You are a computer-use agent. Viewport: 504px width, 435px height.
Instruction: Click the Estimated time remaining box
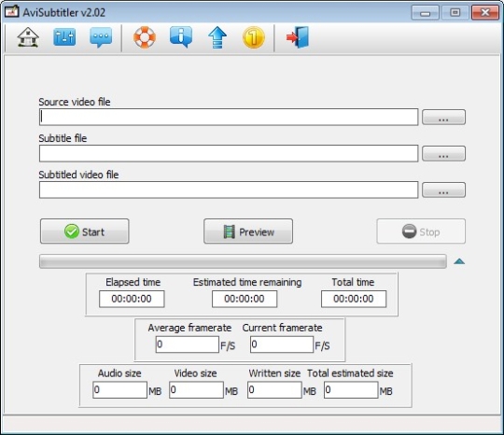pyautogui.click(x=245, y=299)
